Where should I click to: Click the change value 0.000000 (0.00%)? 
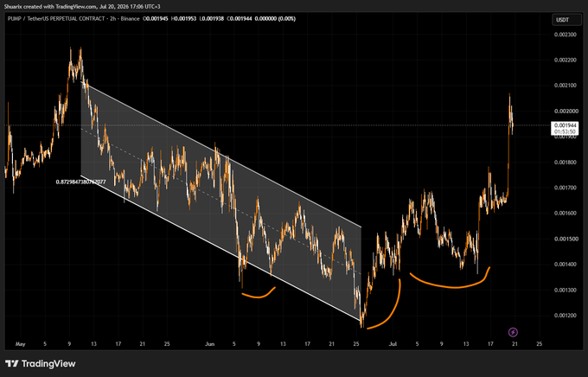[275, 18]
